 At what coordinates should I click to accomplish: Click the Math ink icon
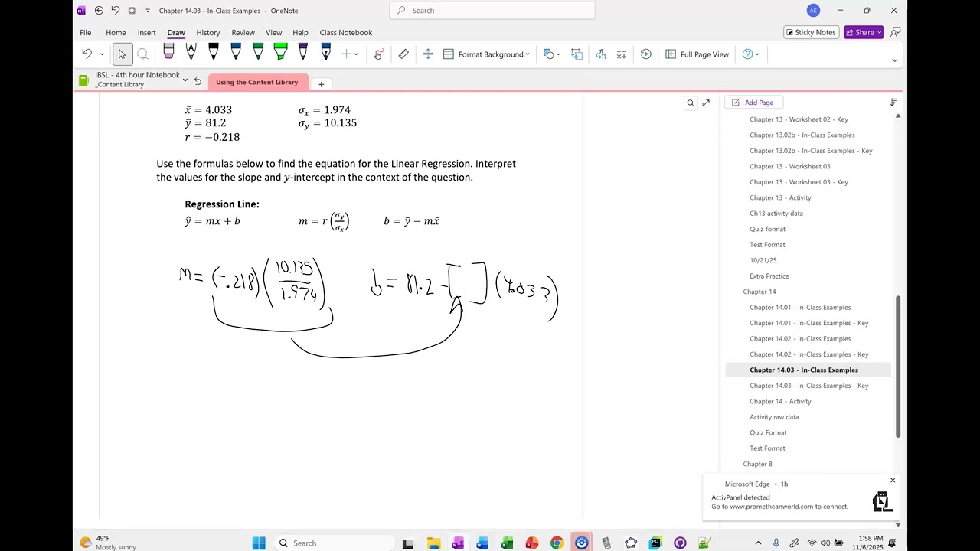622,54
